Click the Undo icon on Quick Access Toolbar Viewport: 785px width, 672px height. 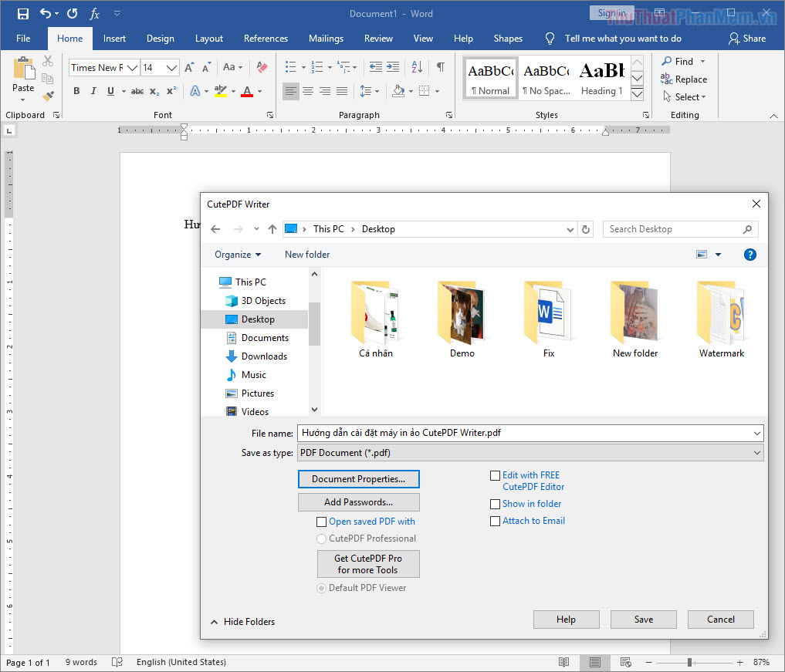[x=45, y=12]
